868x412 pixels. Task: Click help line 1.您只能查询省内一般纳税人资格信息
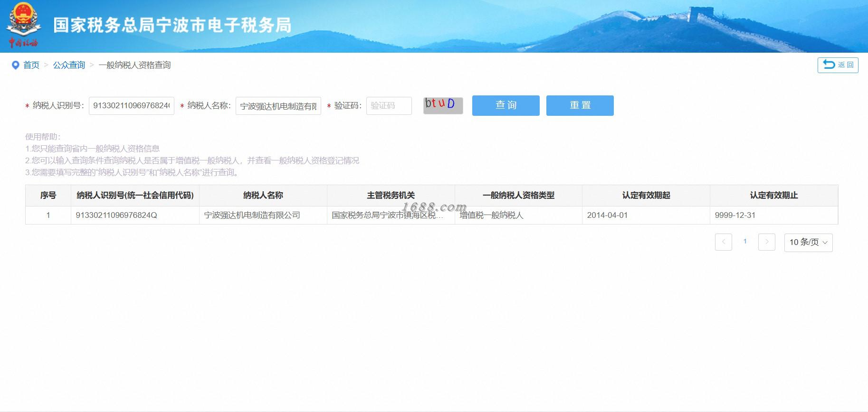point(92,149)
